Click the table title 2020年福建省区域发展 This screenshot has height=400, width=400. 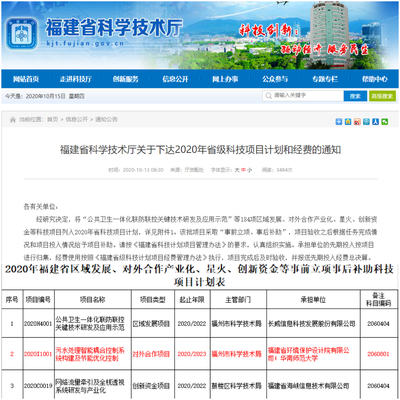tap(200, 275)
